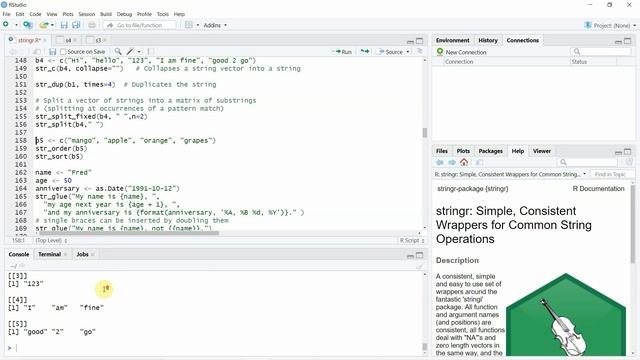Click the Help search field
Screen dimensions: 640x360
click(588, 162)
